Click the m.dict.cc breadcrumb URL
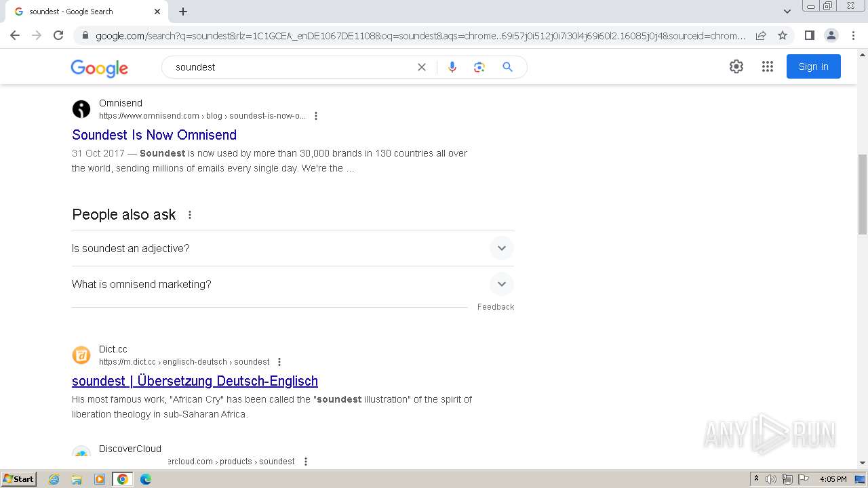 [184, 362]
